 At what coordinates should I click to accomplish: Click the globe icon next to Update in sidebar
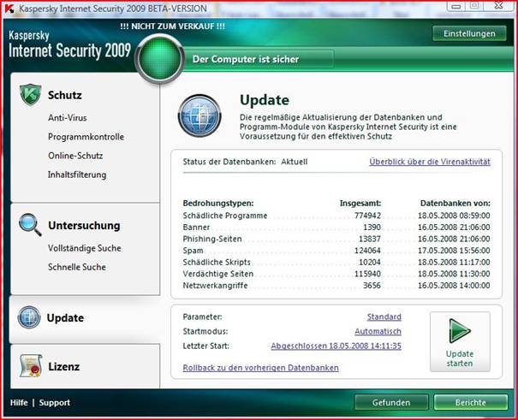29,317
